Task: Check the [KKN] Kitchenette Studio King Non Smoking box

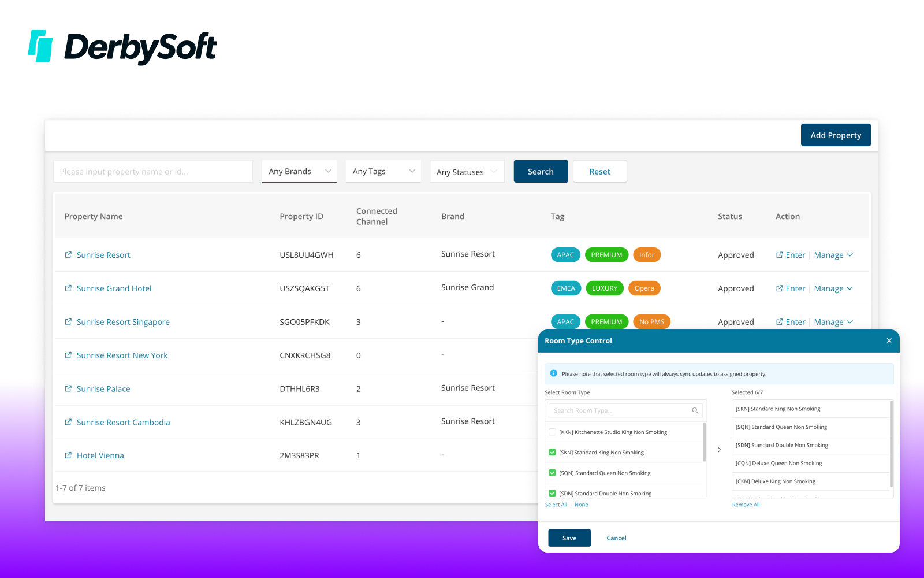Action: pyautogui.click(x=553, y=432)
